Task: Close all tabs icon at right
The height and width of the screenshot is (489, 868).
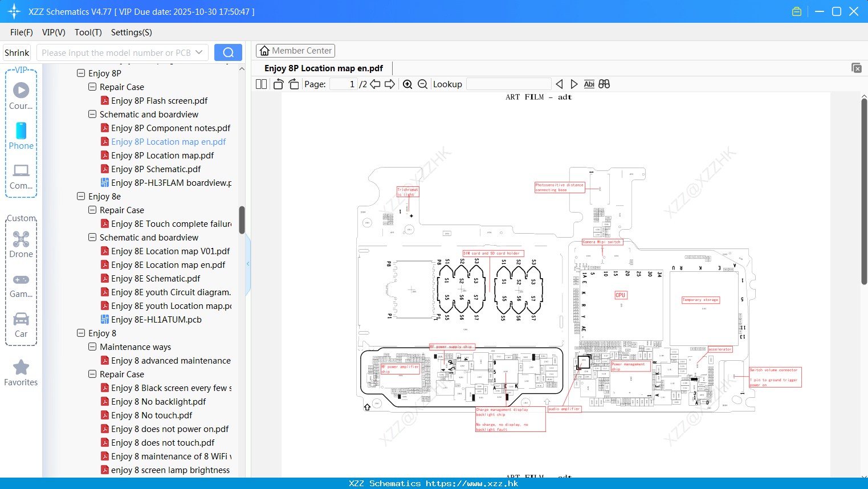Action: pos(857,68)
